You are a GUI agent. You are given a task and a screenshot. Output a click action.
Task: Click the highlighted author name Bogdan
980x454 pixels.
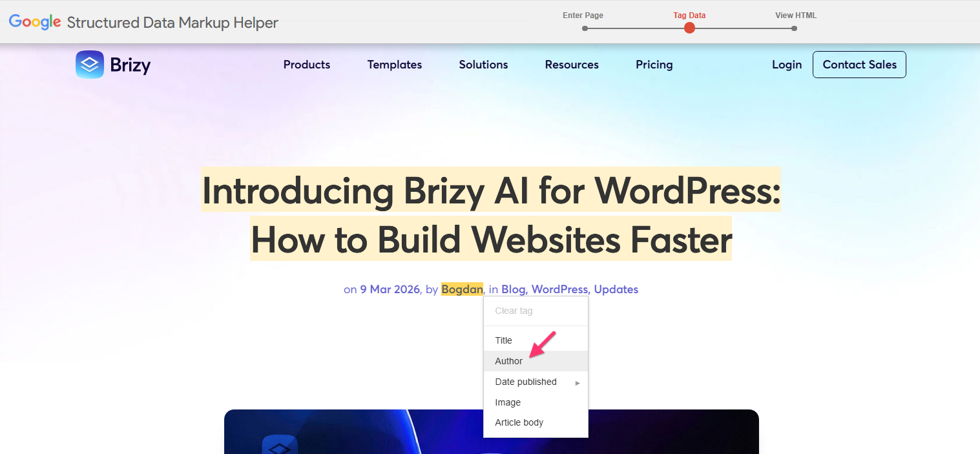(x=462, y=289)
